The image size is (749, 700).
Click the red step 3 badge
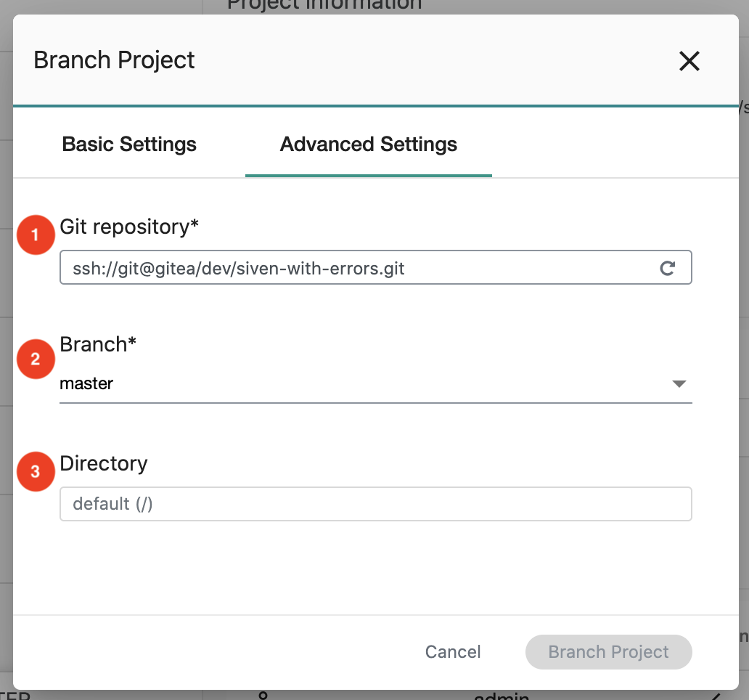36,472
